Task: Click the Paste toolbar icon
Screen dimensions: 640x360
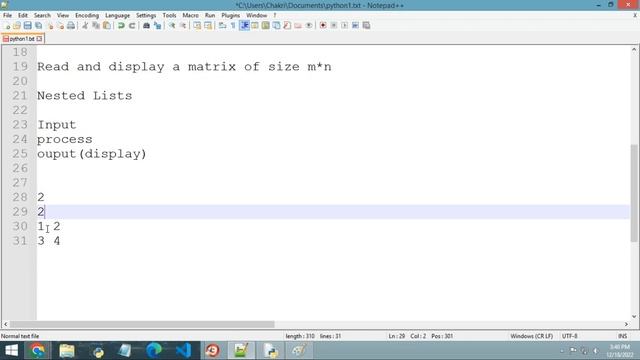Action: click(x=107, y=26)
